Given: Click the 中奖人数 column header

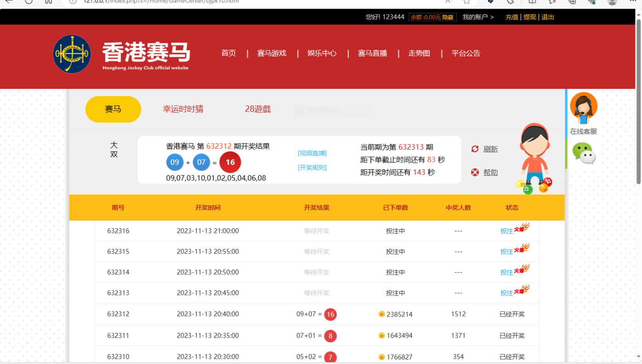Looking at the screenshot, I should click(458, 208).
